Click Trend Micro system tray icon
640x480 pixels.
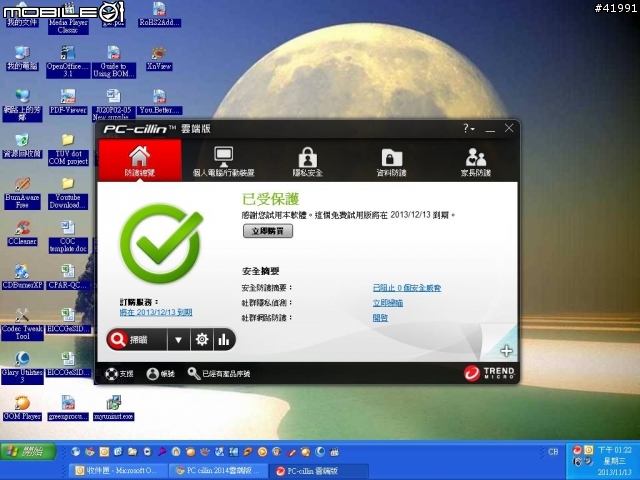[577, 450]
